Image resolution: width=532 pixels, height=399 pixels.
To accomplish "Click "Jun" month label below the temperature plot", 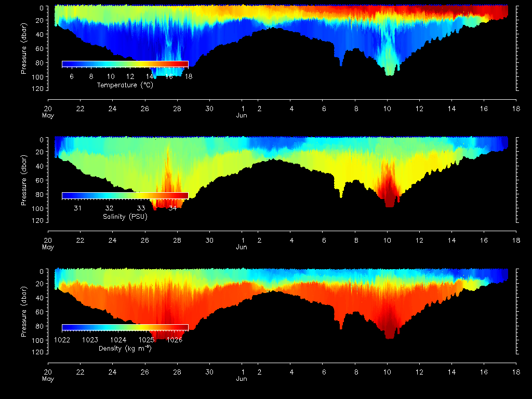I will [242, 116].
